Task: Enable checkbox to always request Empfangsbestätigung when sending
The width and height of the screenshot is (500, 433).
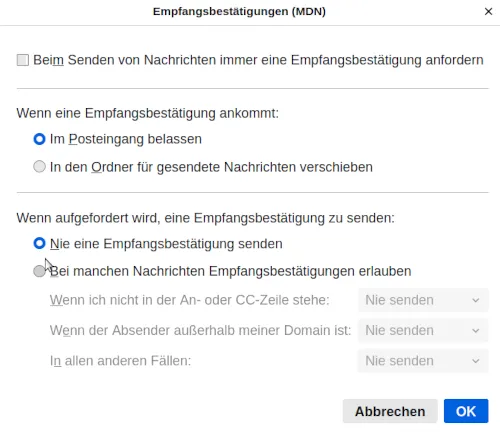Action: [23, 60]
